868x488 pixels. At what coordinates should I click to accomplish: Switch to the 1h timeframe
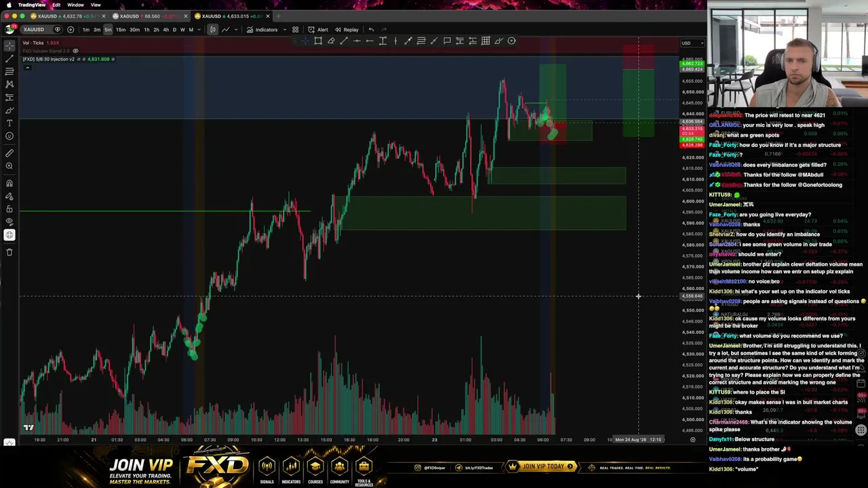click(146, 30)
